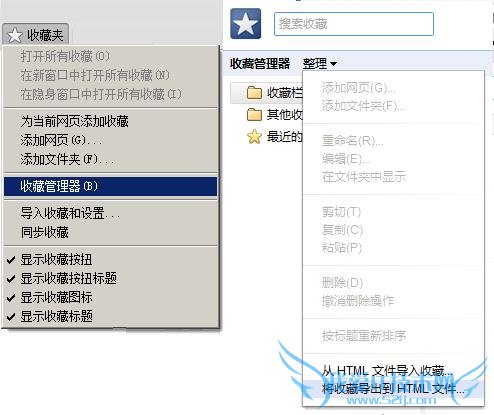Select the 收藏栏 folder icon
The image size is (494, 415).
point(254,93)
